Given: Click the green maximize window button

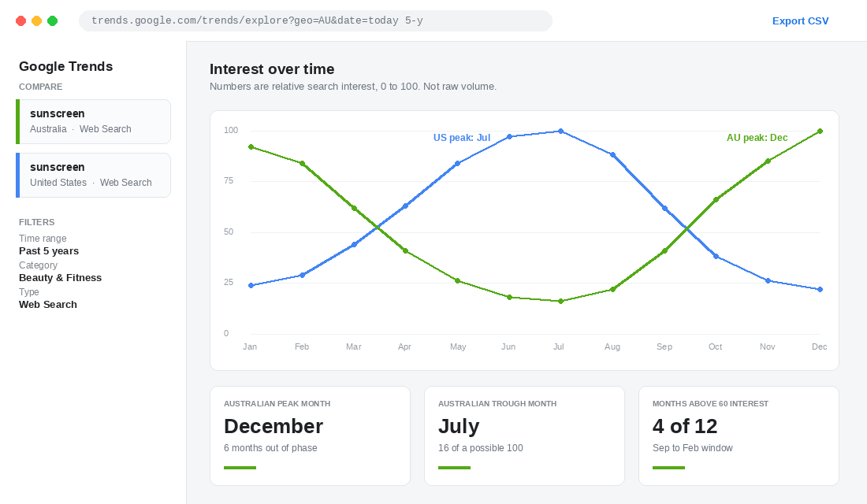Looking at the screenshot, I should (53, 21).
